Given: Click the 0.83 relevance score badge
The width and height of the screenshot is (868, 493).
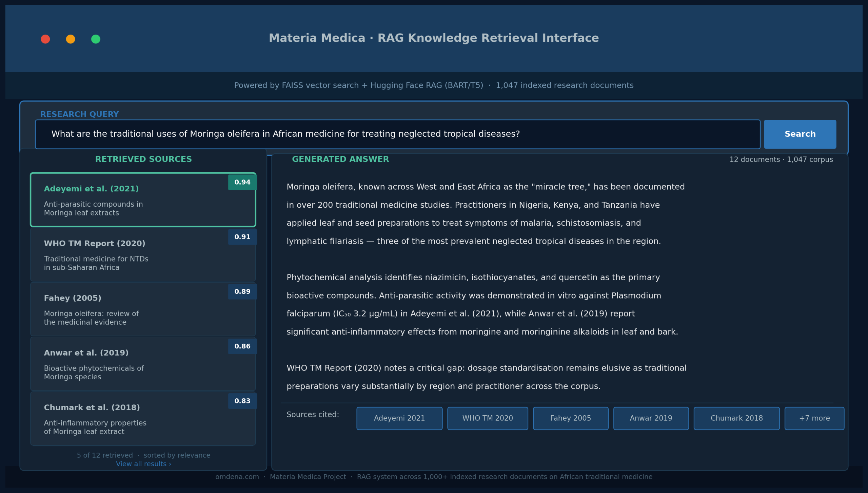Looking at the screenshot, I should click(x=242, y=401).
